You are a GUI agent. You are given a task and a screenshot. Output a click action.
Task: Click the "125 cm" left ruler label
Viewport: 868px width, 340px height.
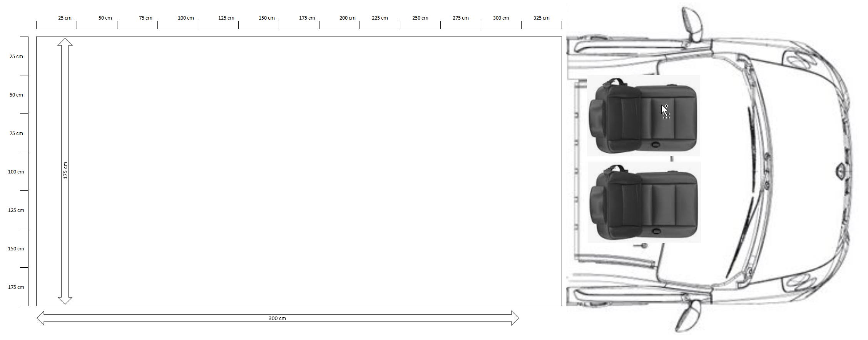[16, 210]
